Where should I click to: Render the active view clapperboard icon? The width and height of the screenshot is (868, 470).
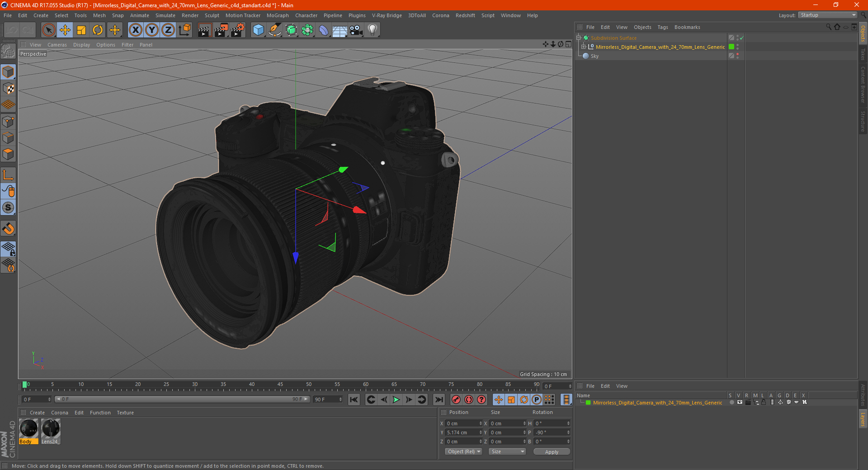click(204, 30)
